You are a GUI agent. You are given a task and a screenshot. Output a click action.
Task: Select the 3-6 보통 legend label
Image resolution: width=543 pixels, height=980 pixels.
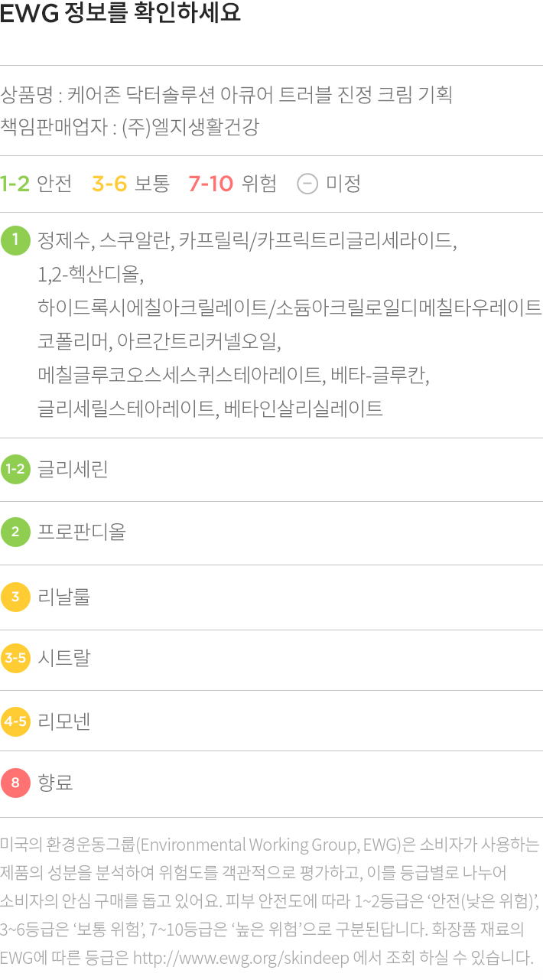(x=131, y=184)
